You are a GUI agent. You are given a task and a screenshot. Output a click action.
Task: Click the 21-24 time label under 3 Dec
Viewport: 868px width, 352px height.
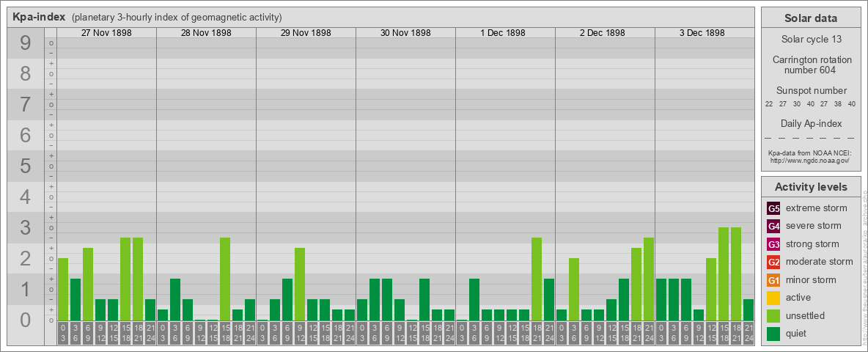[749, 333]
